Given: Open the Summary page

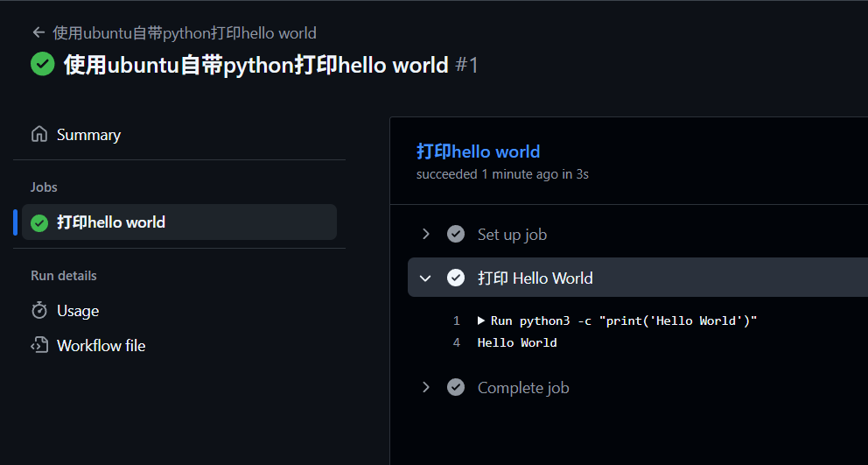Looking at the screenshot, I should 88,135.
